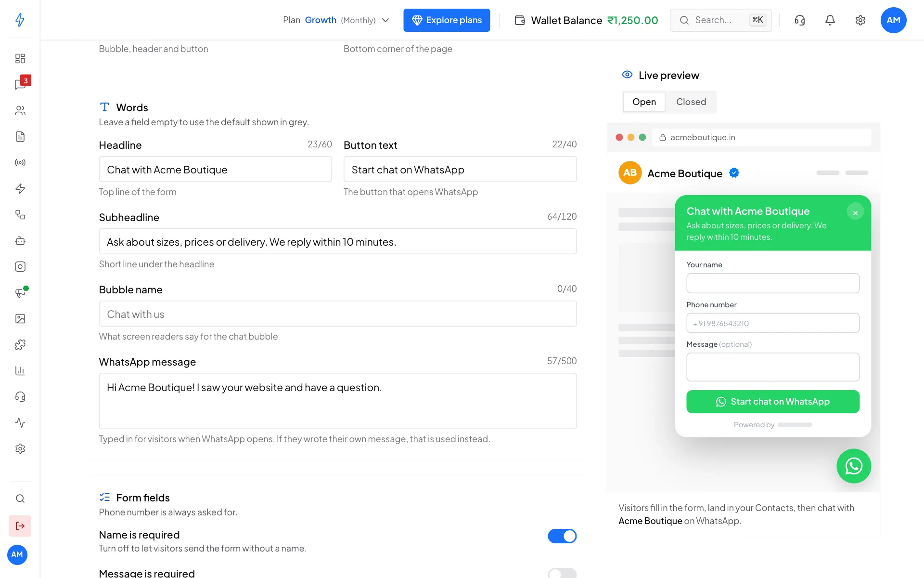
Task: Open the puzzle piece integrations icon
Action: (x=20, y=344)
